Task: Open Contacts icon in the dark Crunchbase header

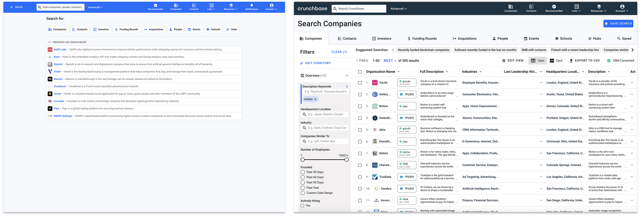Action: tap(531, 6)
